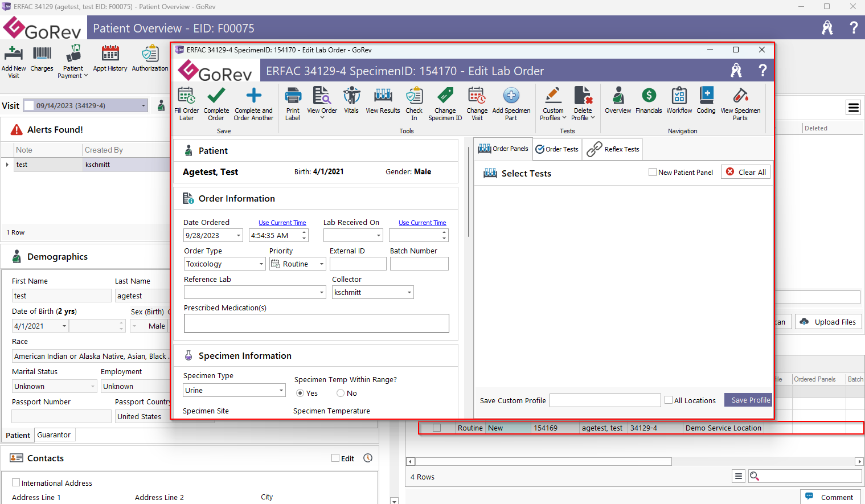Open Vitals tool
This screenshot has height=504, width=865.
click(351, 100)
